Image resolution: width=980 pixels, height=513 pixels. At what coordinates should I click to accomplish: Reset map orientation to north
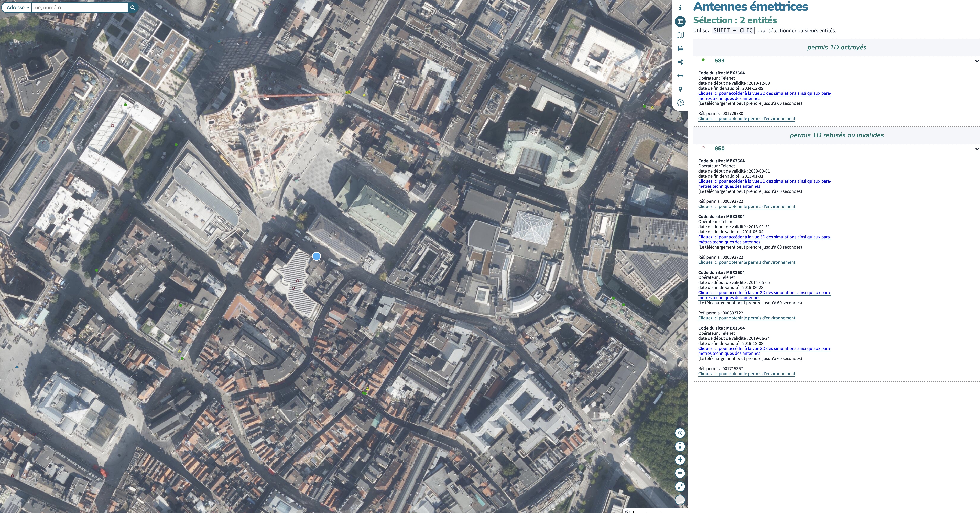pyautogui.click(x=680, y=446)
